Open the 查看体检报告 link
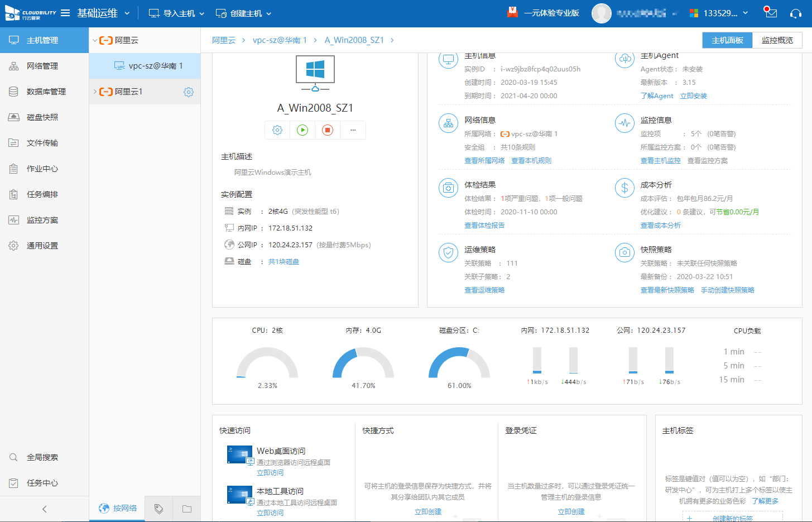Image resolution: width=812 pixels, height=522 pixels. (x=484, y=225)
